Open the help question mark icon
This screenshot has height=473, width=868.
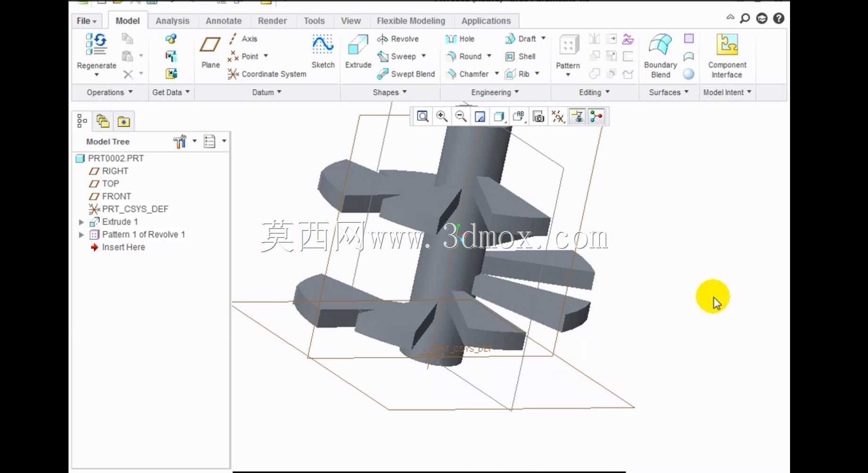[779, 18]
